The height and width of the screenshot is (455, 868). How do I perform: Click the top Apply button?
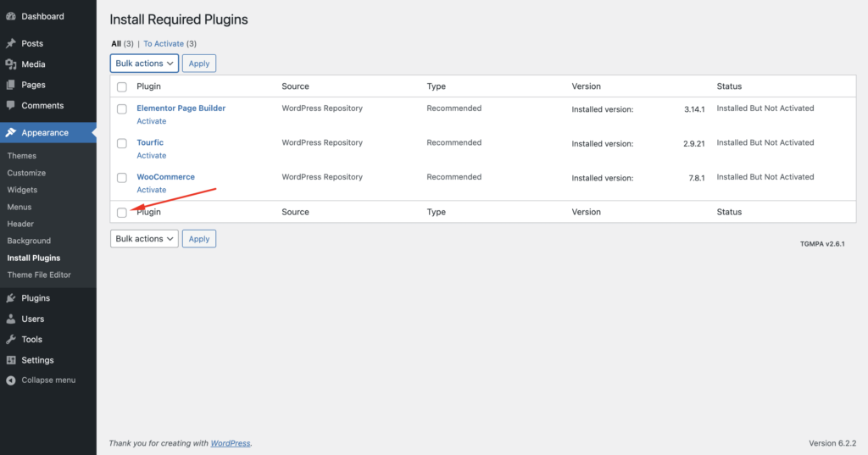point(199,63)
